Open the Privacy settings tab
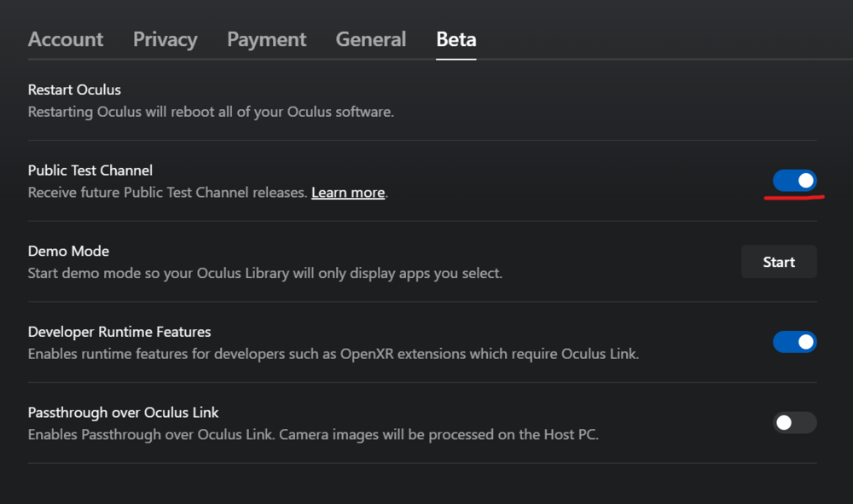The image size is (853, 504). pyautogui.click(x=165, y=39)
